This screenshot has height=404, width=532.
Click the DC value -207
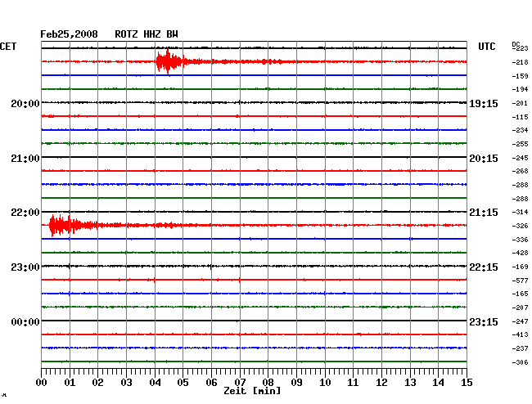[x=520, y=307]
